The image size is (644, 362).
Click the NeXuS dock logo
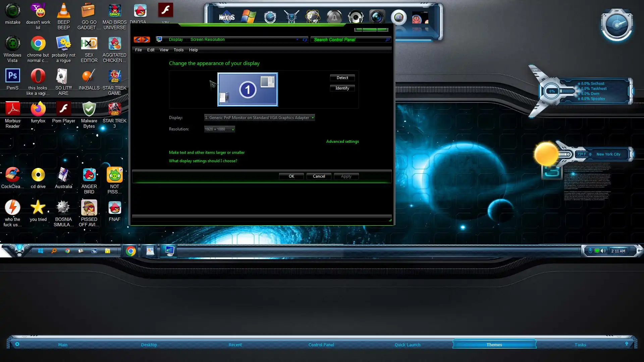point(227,17)
